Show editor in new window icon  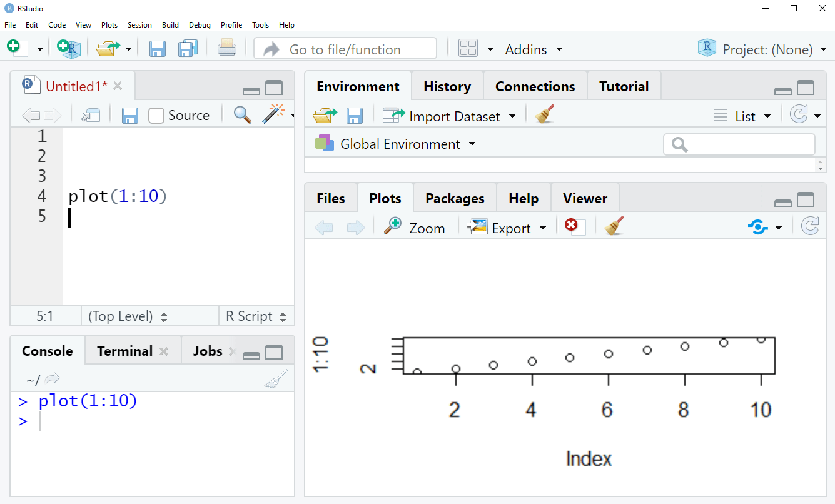tap(91, 115)
